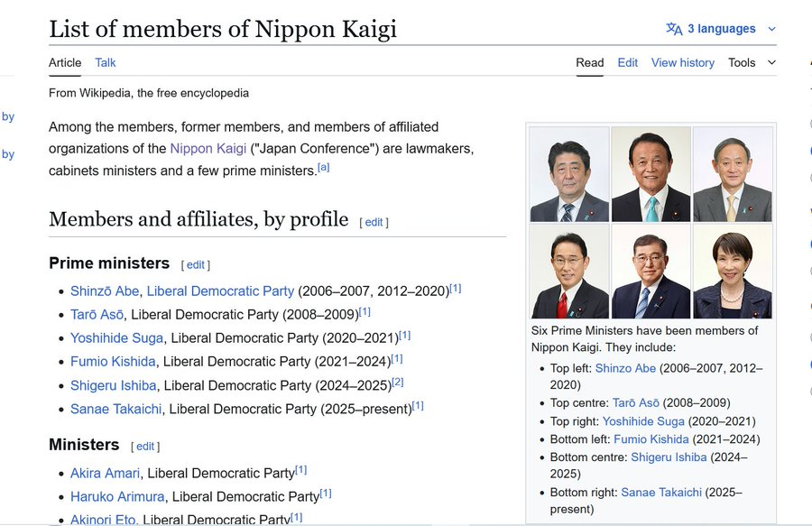
Task: Open Yoshihide Suga link in image caption
Action: coord(643,421)
